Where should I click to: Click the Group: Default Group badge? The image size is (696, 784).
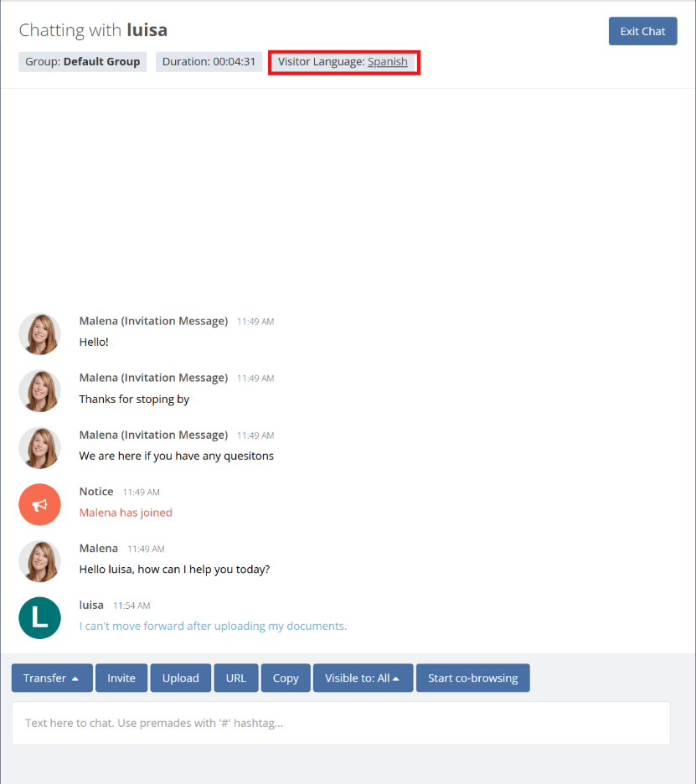tap(83, 62)
